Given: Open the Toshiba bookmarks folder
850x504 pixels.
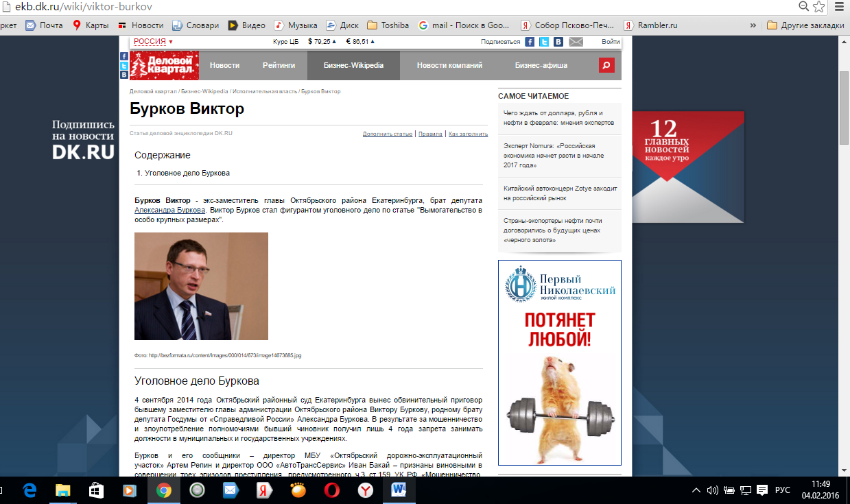Looking at the screenshot, I should (x=388, y=25).
